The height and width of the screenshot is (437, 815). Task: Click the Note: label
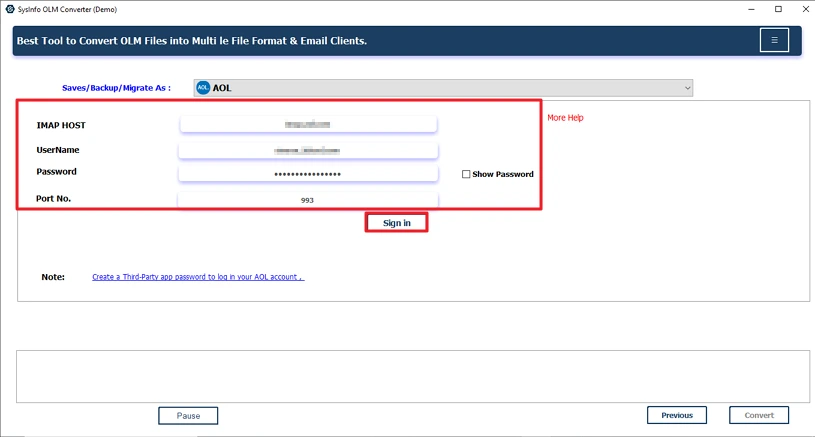tap(53, 277)
